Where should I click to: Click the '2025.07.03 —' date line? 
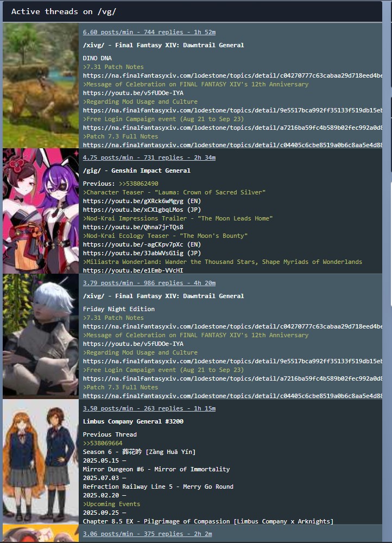coord(104,478)
